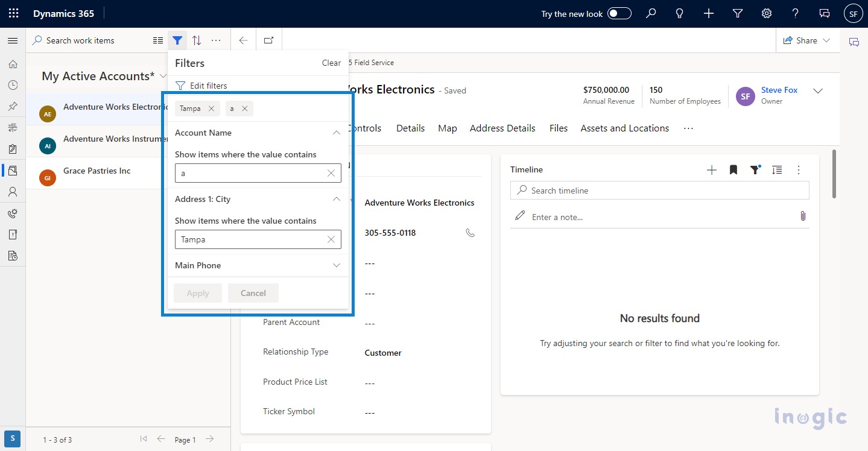This screenshot has height=451, width=868.
Task: Open the SF user profile avatar
Action: [853, 13]
